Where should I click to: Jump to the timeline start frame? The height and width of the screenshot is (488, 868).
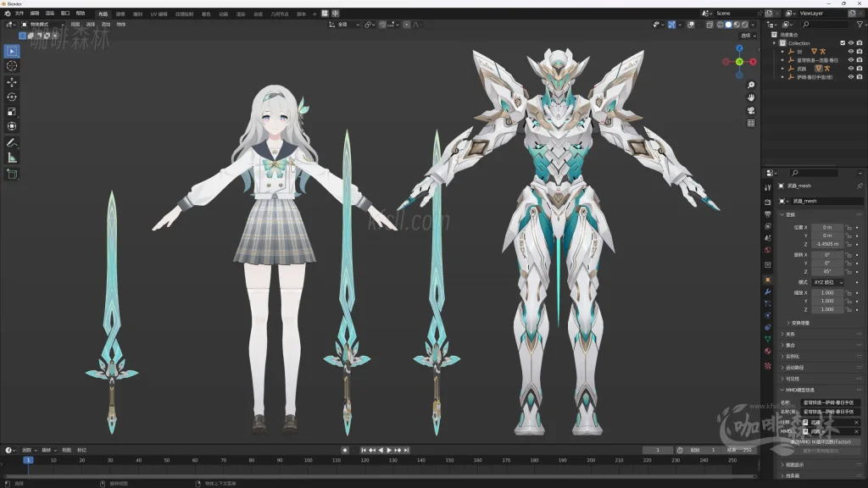click(x=363, y=451)
